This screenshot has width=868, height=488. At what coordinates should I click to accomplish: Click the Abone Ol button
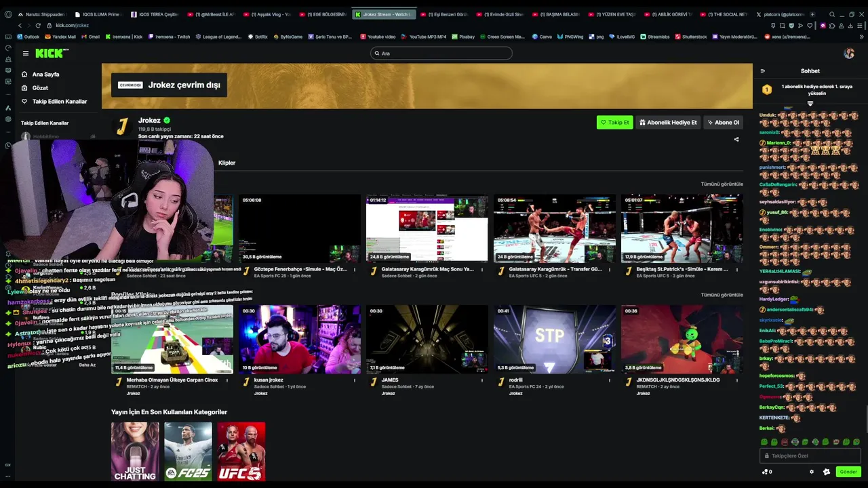pyautogui.click(x=724, y=123)
